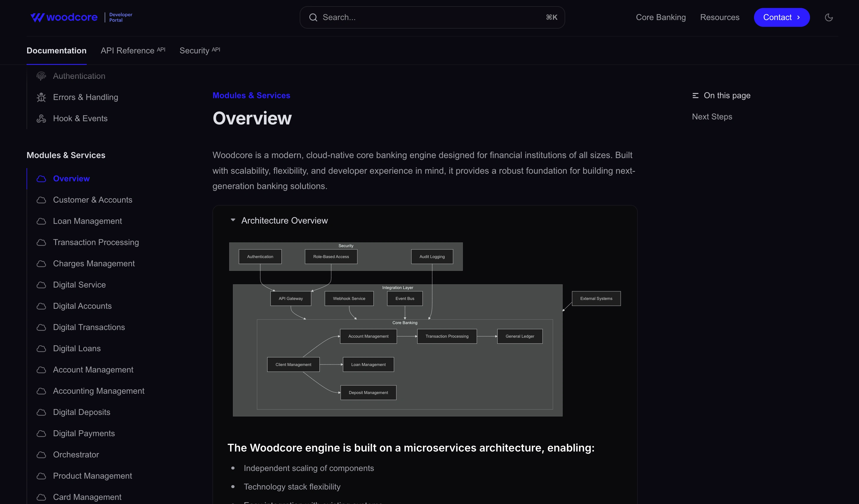Click the cloud icon beside Overview
The image size is (859, 504).
click(x=41, y=178)
